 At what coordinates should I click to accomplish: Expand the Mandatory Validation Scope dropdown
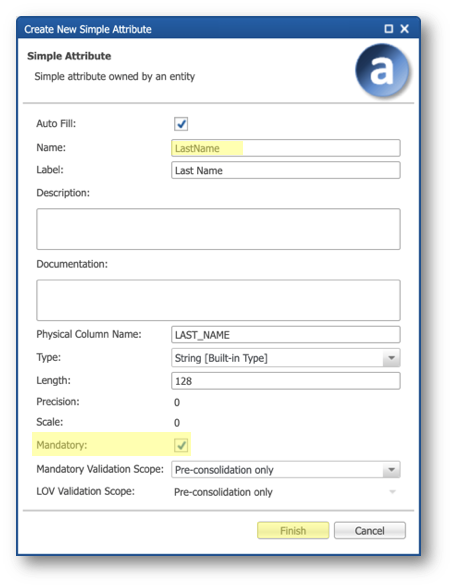pos(391,469)
